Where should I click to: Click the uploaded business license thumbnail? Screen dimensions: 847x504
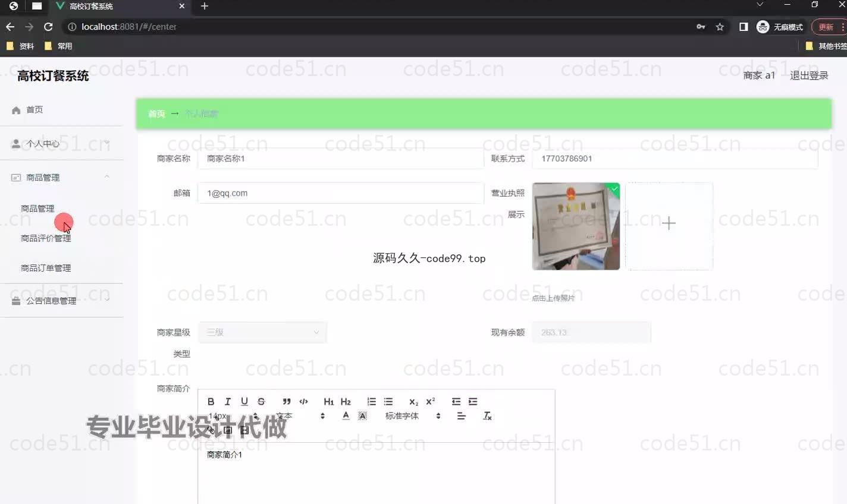click(x=576, y=226)
